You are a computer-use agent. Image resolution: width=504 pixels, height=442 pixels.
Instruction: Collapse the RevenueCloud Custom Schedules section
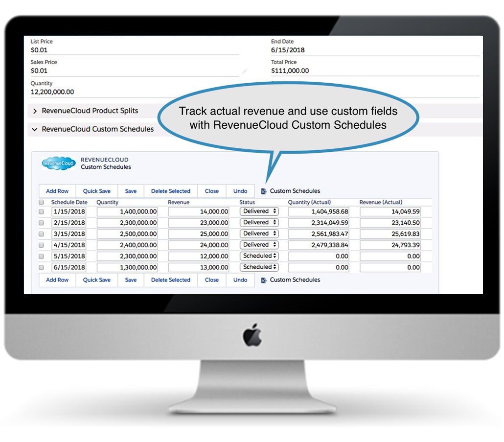pyautogui.click(x=34, y=129)
